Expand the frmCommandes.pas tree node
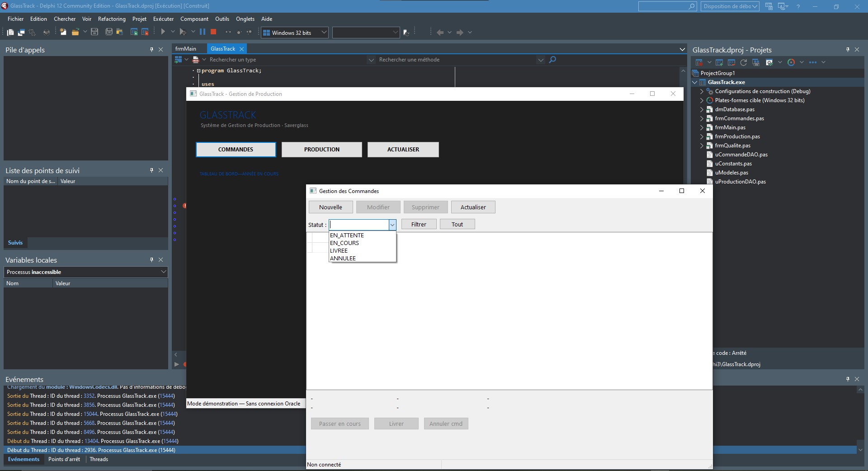The width and height of the screenshot is (868, 471). (702, 118)
